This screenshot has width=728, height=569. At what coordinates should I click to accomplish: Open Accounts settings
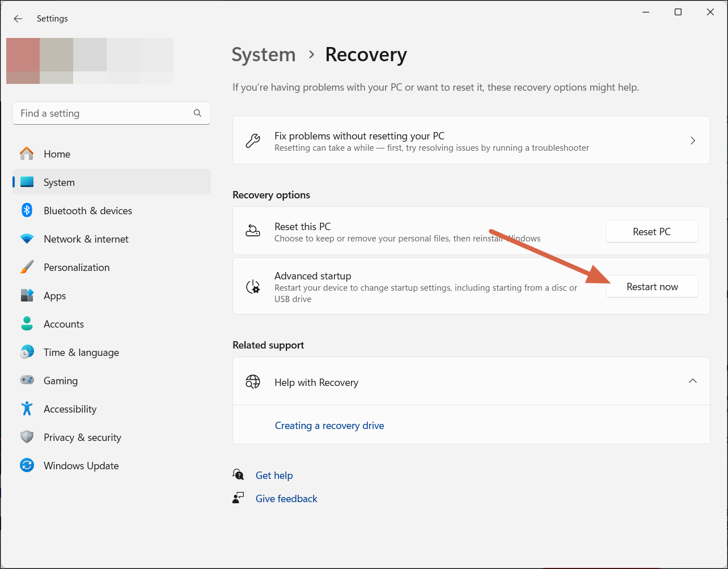click(x=64, y=324)
